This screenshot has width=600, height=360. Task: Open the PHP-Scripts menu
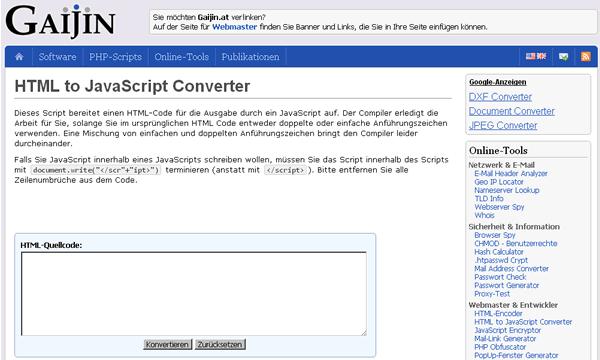[115, 57]
